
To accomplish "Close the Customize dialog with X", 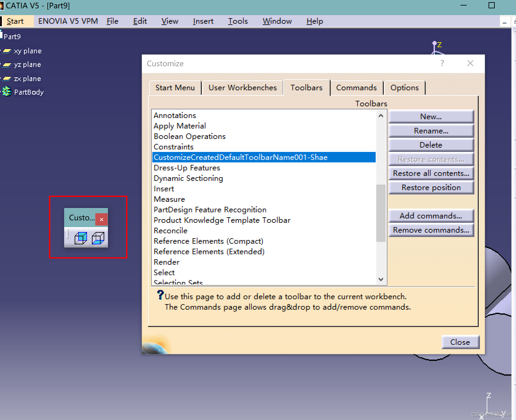I will coord(470,63).
